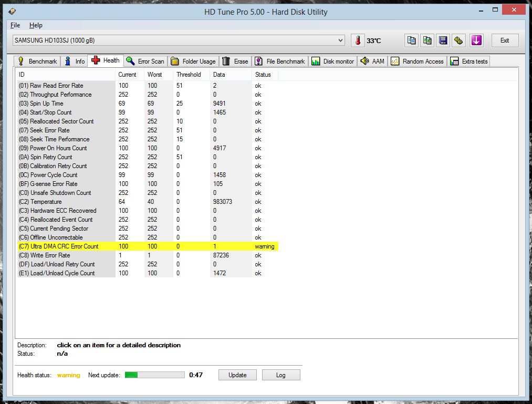Select the Calibration Retry Count row
532x404 pixels.
[x=148, y=166]
